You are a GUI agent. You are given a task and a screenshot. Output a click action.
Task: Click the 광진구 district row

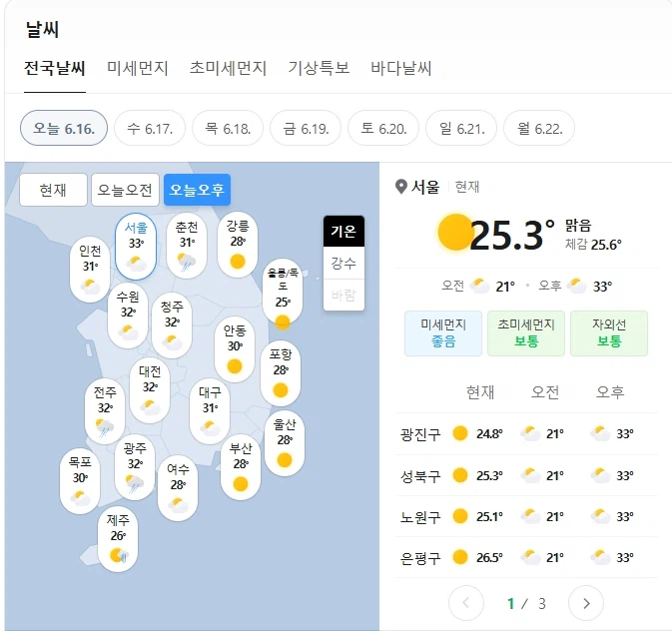(x=526, y=433)
